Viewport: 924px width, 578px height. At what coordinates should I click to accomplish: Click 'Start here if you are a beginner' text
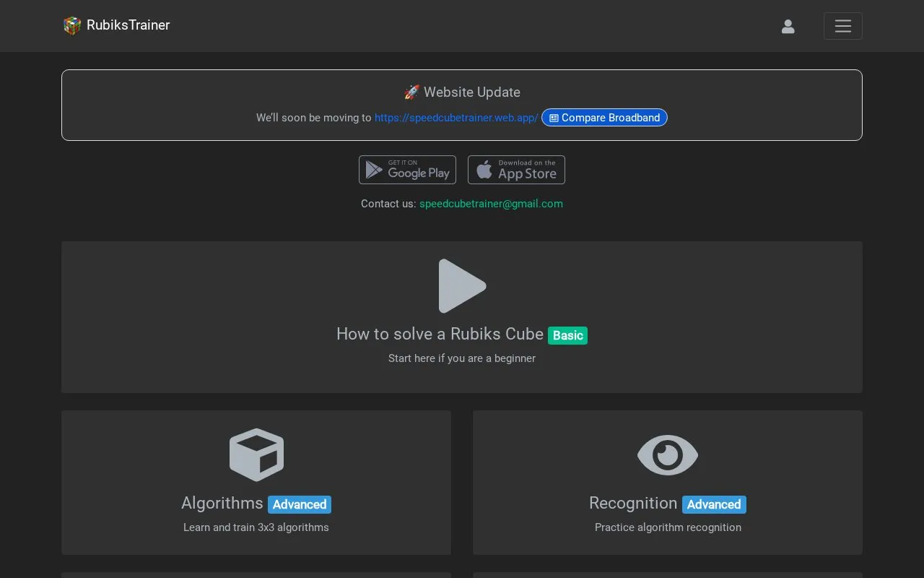tap(462, 358)
